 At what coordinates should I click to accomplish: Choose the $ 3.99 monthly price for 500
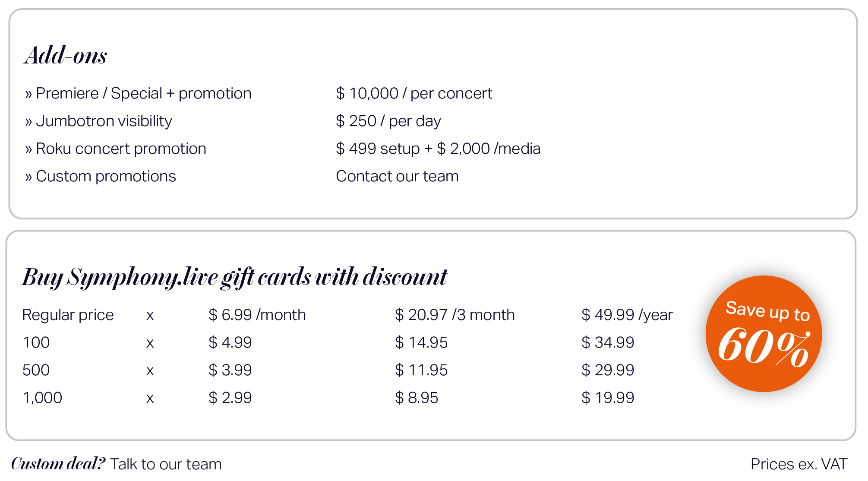[230, 370]
